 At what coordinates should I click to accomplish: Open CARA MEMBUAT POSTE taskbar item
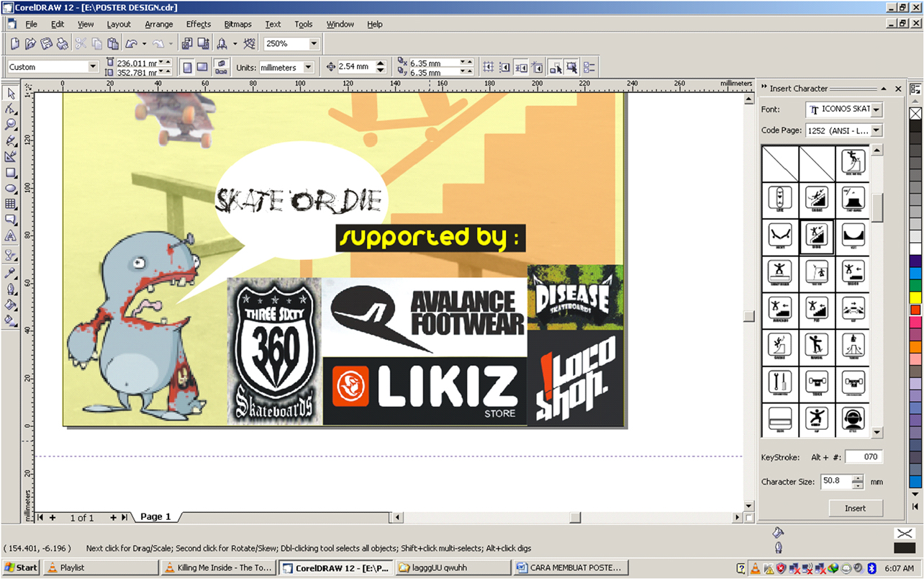571,567
